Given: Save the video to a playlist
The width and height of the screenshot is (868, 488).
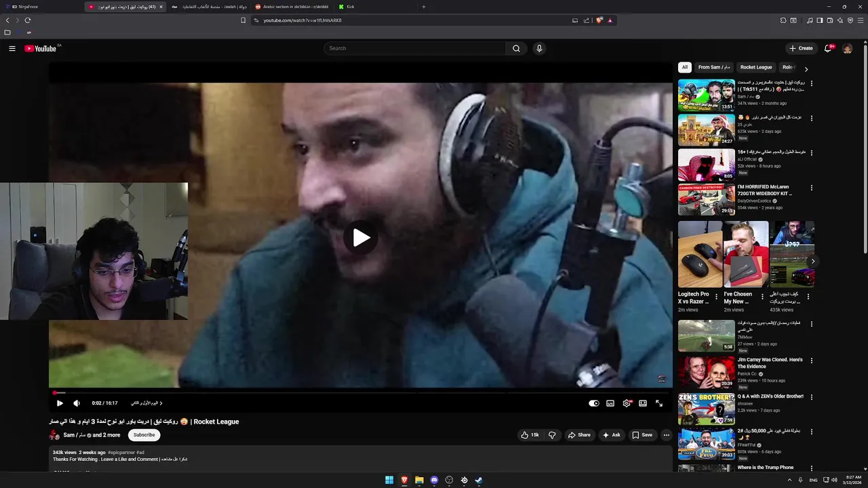Looking at the screenshot, I should coord(642,435).
